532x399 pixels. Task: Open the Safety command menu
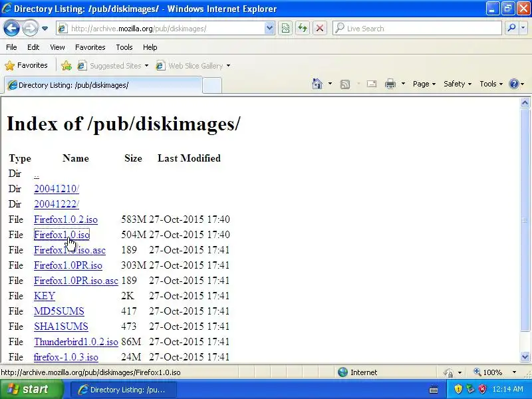point(458,84)
